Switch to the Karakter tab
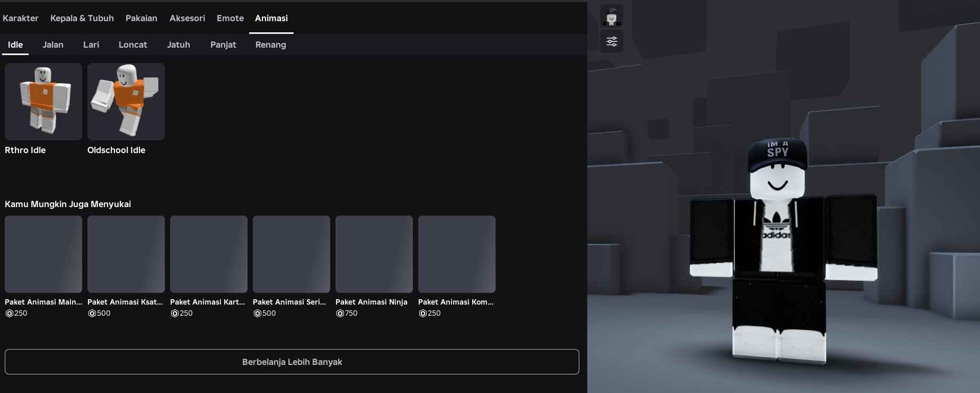Screen dimensions: 980x393 point(21,18)
